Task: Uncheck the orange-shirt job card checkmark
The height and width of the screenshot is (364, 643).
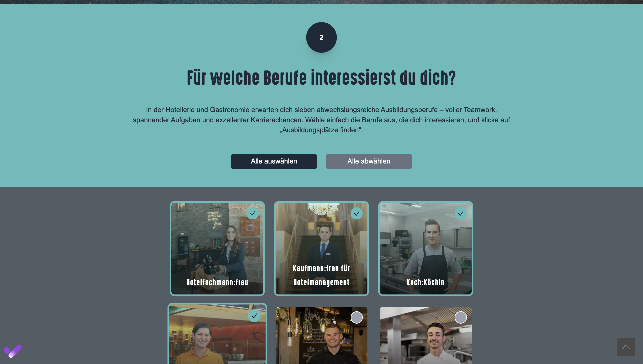Action: [x=254, y=316]
